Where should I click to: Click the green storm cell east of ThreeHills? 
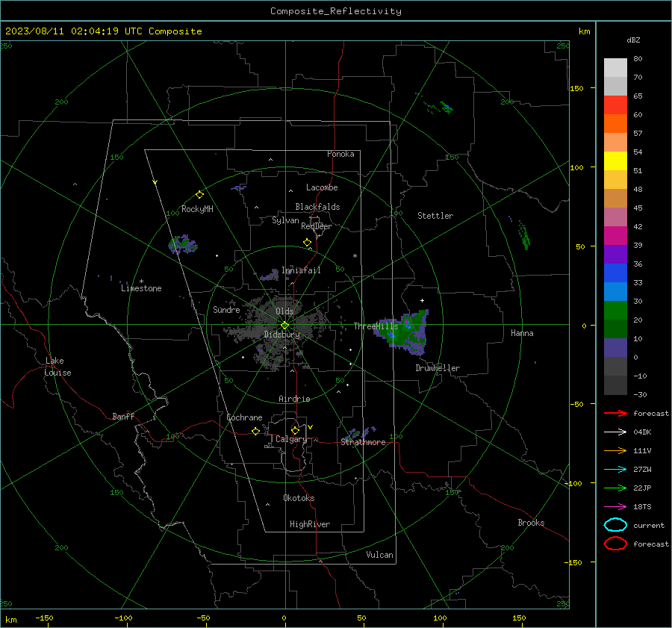(403, 332)
